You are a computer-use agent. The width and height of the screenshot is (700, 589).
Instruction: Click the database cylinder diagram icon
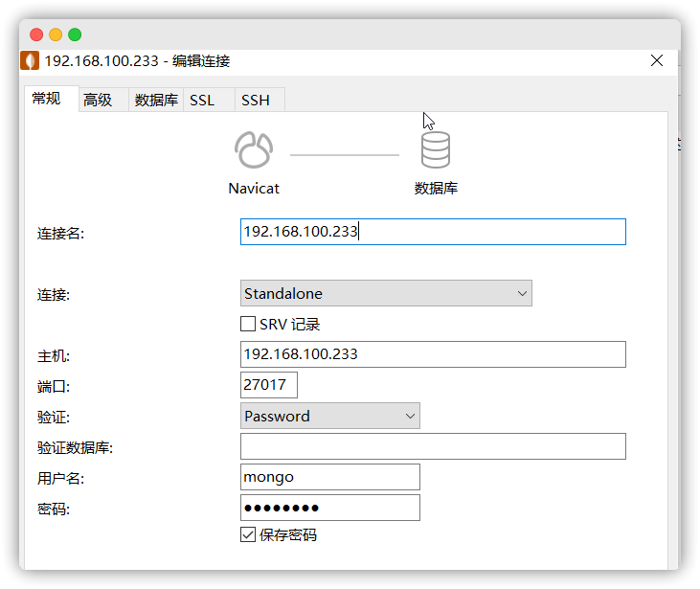click(436, 150)
